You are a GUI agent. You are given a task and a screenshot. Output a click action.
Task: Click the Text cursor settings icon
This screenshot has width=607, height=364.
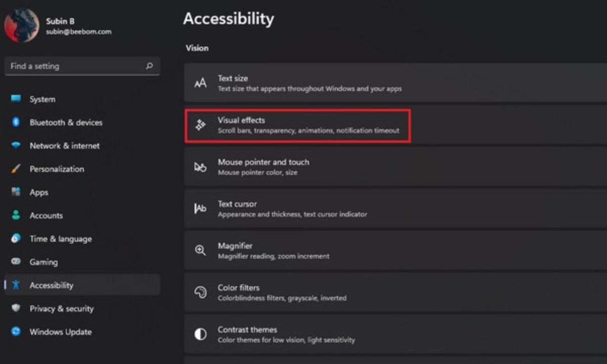click(200, 208)
